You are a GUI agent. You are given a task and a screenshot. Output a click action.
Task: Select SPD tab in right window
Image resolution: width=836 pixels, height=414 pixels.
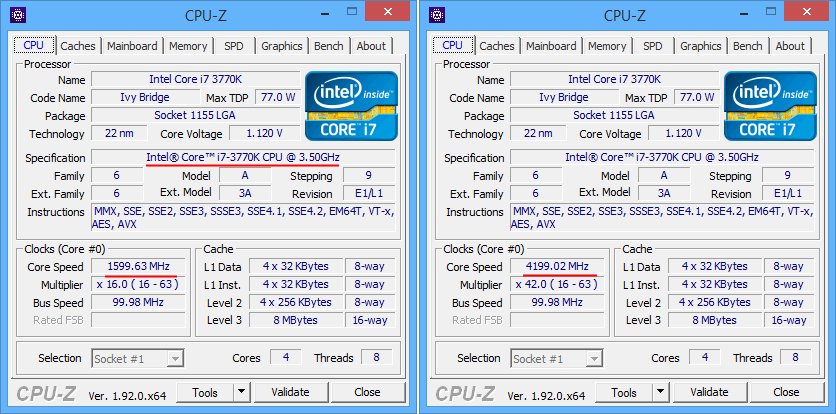[x=653, y=46]
